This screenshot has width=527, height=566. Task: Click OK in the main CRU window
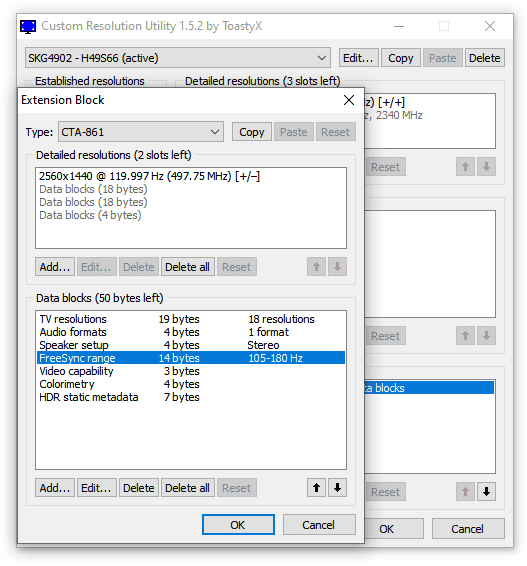393,529
